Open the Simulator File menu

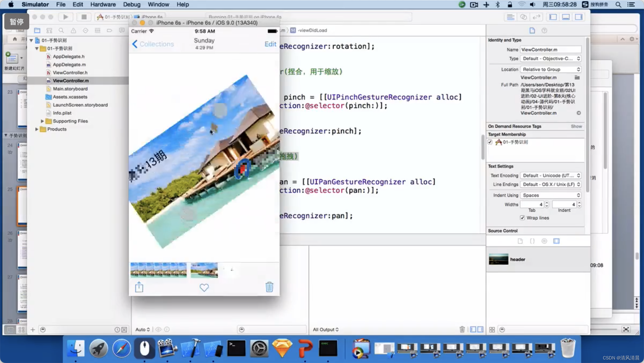click(x=61, y=4)
